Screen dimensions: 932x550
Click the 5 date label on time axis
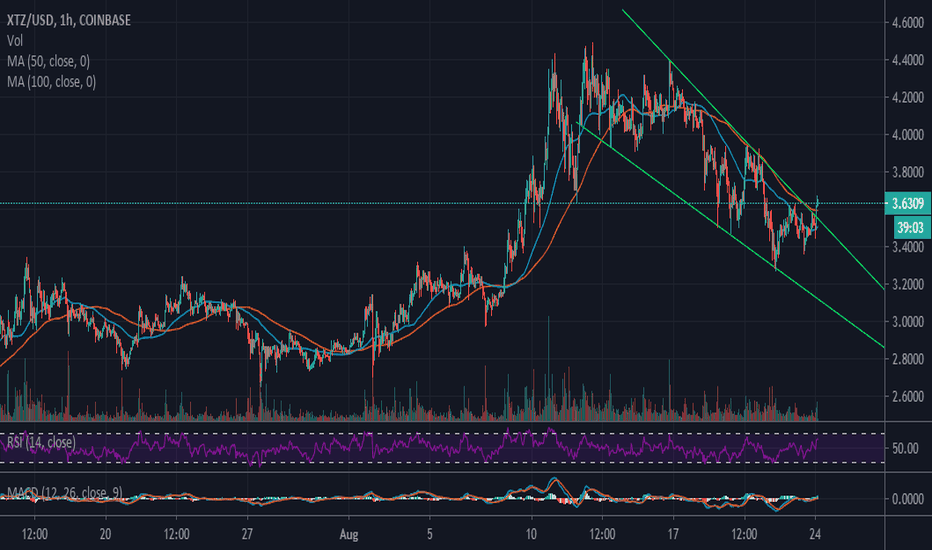pyautogui.click(x=430, y=534)
